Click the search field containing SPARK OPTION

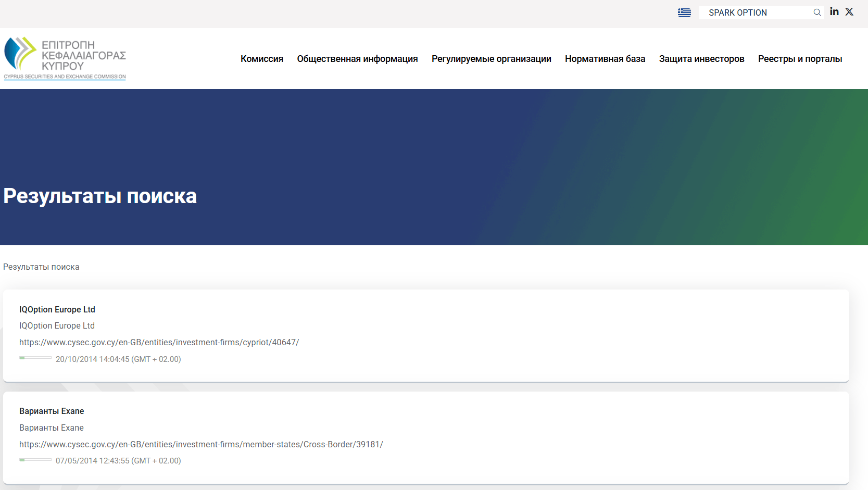(x=755, y=12)
